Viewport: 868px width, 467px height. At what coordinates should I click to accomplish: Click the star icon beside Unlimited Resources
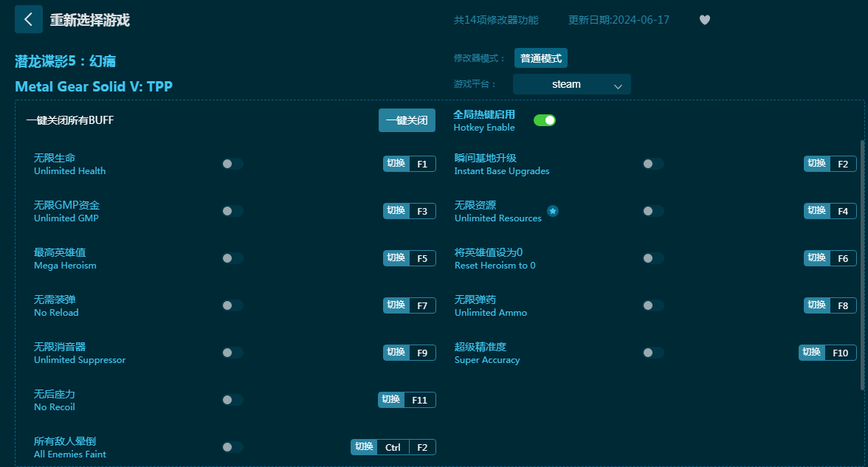click(552, 211)
